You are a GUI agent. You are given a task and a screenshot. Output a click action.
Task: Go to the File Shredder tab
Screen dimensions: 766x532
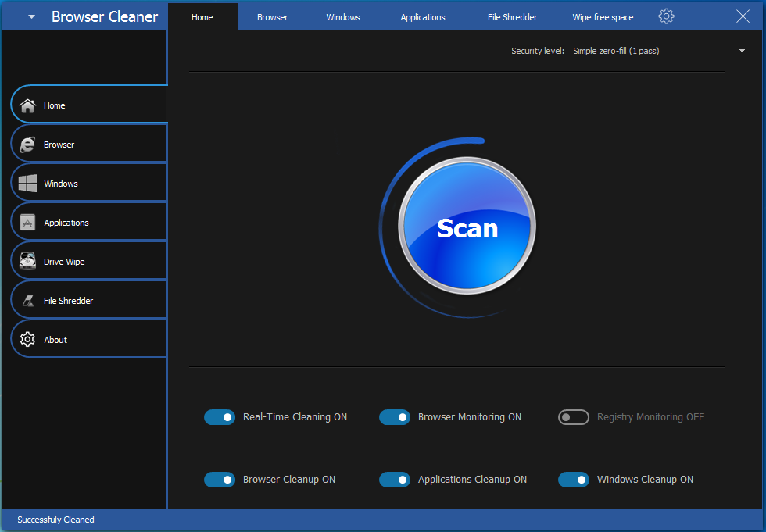(512, 17)
